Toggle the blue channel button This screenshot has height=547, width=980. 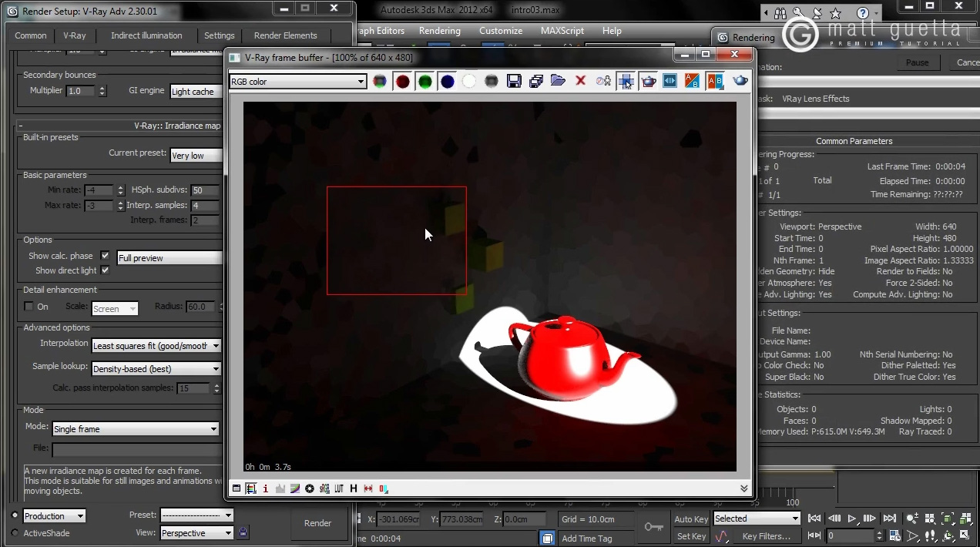point(447,81)
